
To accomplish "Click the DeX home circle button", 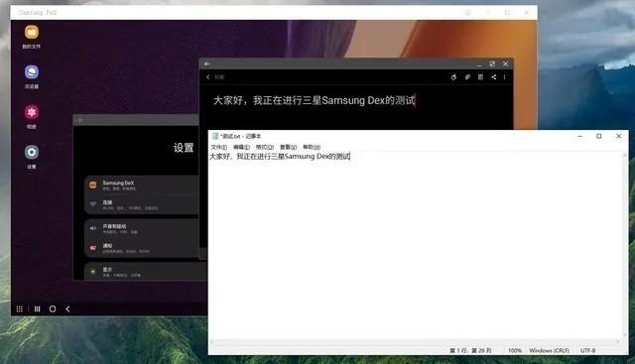I will (53, 308).
